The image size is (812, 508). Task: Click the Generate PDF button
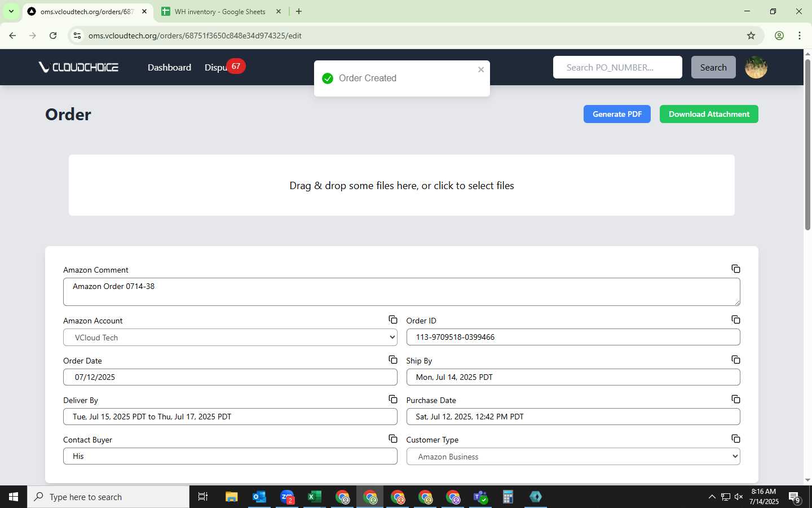(x=617, y=114)
